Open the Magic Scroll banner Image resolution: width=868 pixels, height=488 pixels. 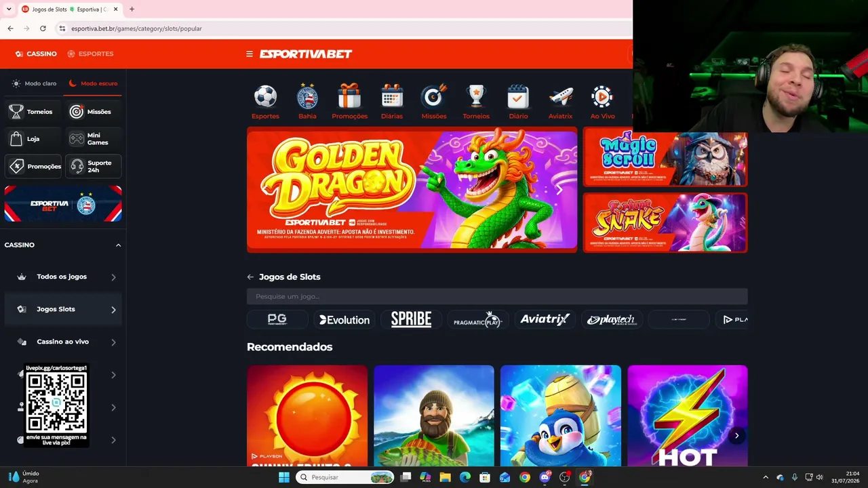[x=665, y=159]
